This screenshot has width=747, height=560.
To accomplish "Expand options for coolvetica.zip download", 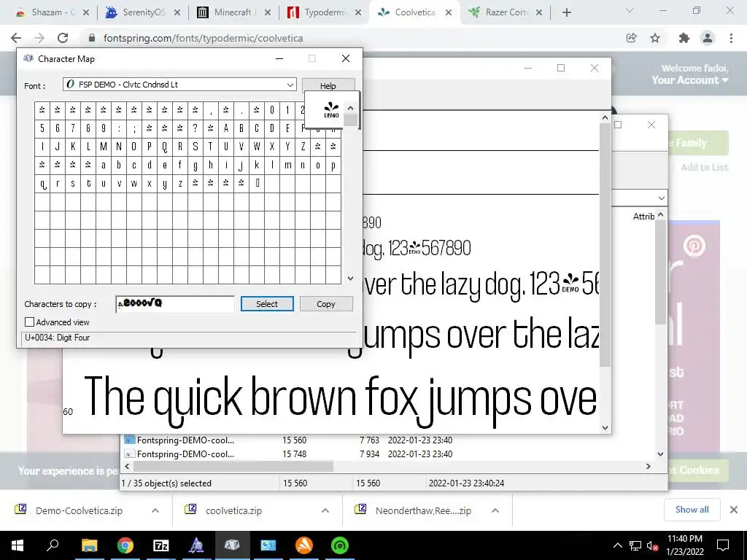I will [325, 510].
